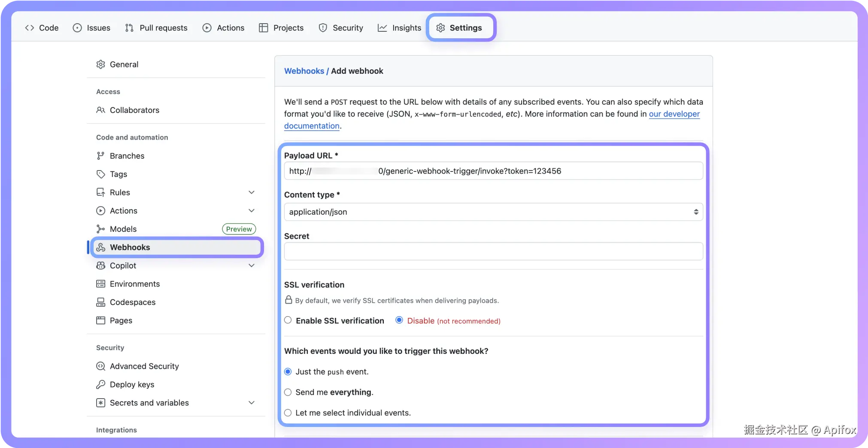Viewport: 868px width, 448px height.
Task: Open the Code tab
Action: pos(42,28)
